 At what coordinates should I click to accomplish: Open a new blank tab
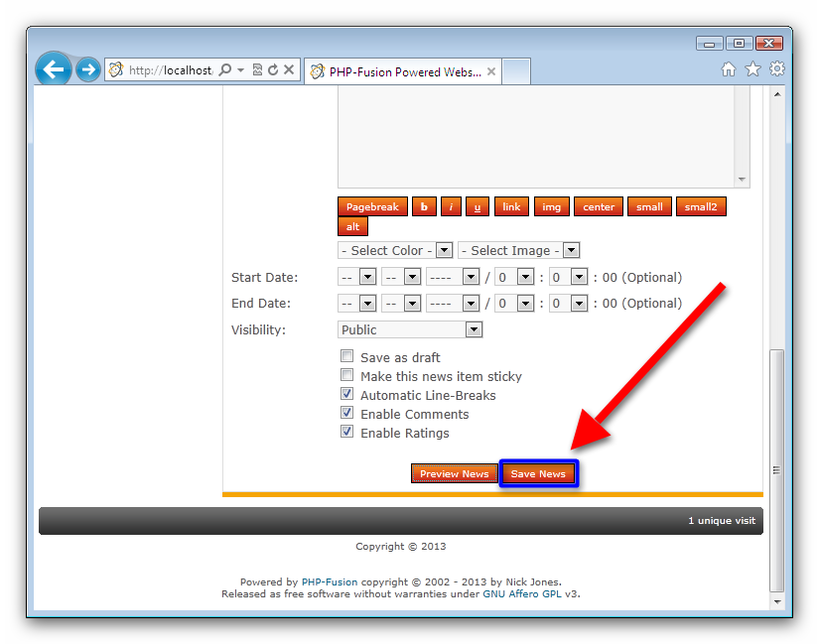[x=517, y=71]
